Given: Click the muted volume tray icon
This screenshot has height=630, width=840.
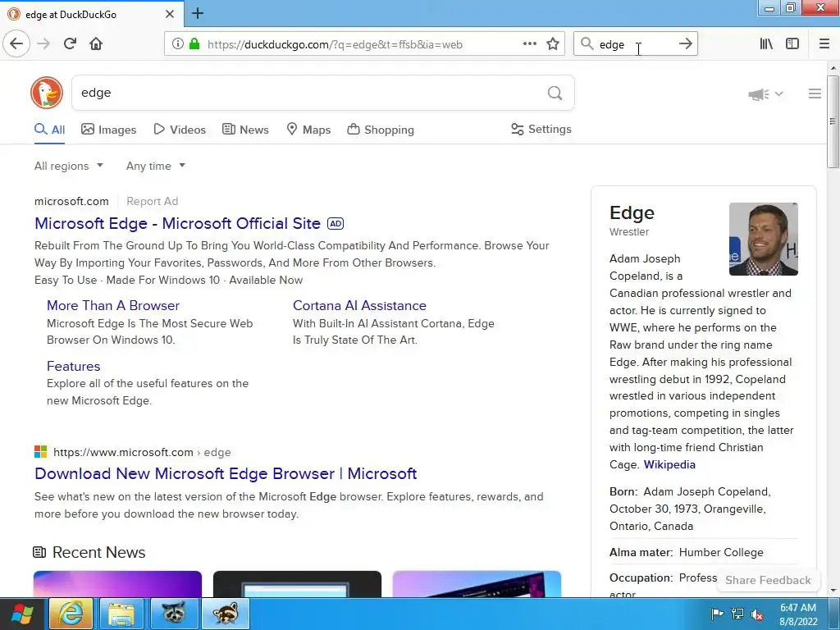Looking at the screenshot, I should click(757, 614).
